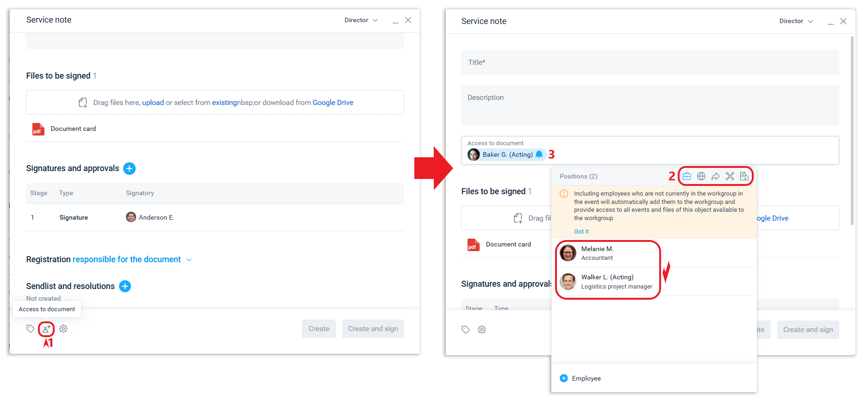The height and width of the screenshot is (400, 868).
Task: Toggle notification bell for Baker G.
Action: pyautogui.click(x=539, y=154)
